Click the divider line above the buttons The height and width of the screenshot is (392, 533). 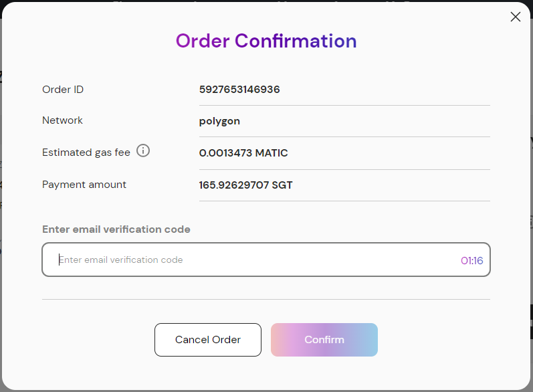tap(266, 299)
